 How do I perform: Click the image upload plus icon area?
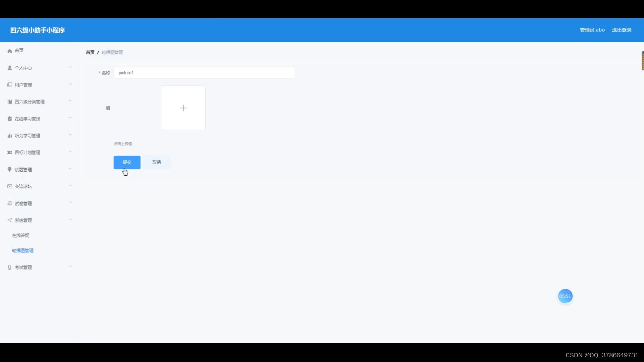tap(183, 108)
